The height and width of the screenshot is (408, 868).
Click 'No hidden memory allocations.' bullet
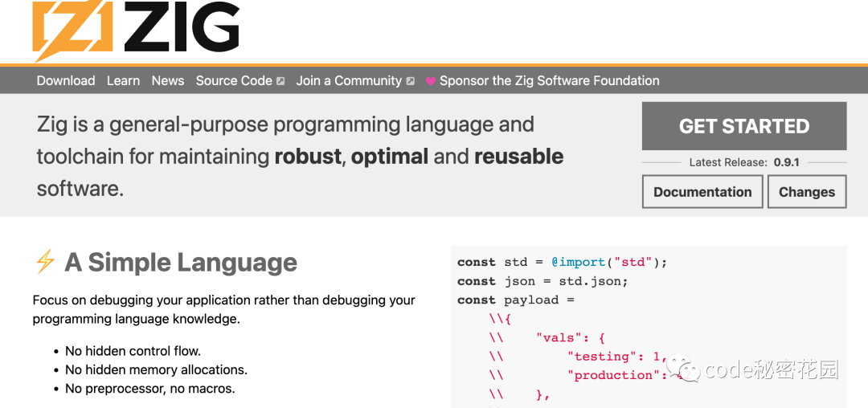coord(156,370)
